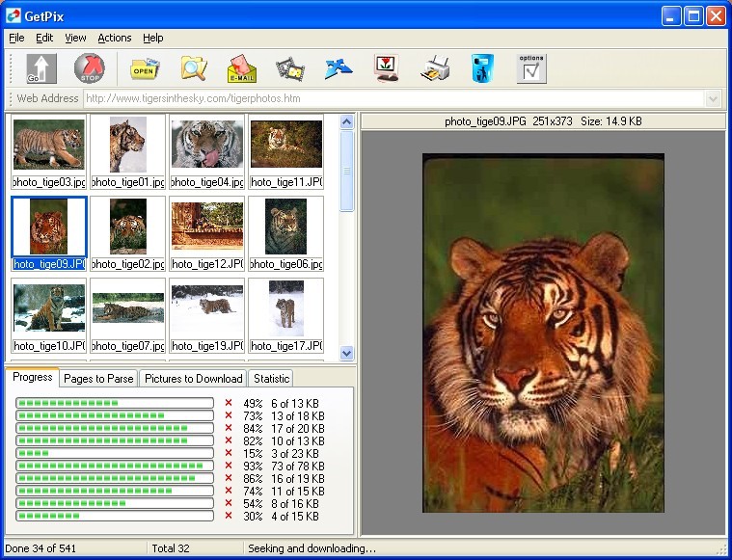Click the magnifier search folder icon
Screen dimensions: 732x560
click(x=194, y=68)
